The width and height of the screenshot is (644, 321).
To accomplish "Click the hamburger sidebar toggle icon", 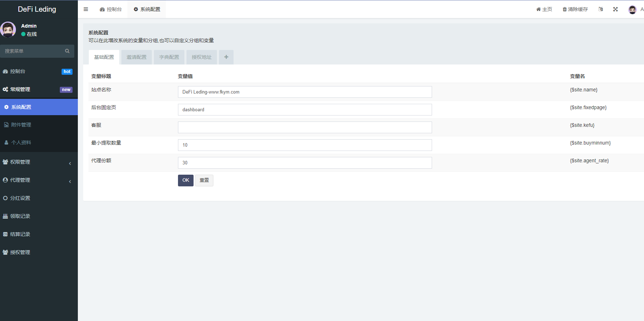I will pyautogui.click(x=86, y=9).
